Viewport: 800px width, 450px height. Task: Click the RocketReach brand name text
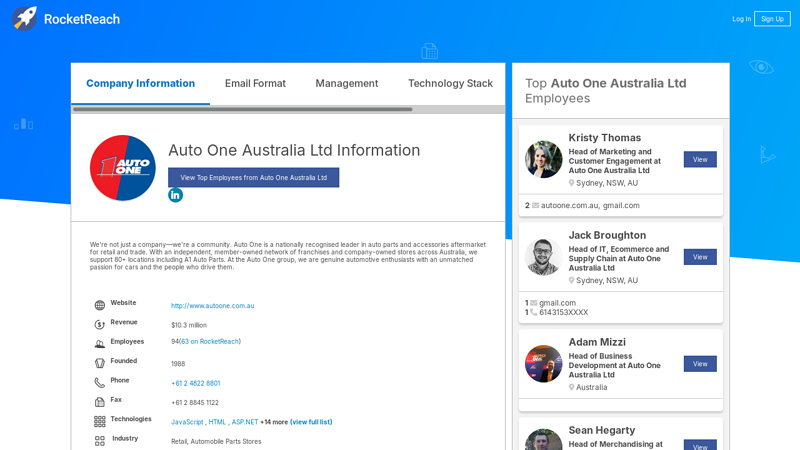coord(82,19)
